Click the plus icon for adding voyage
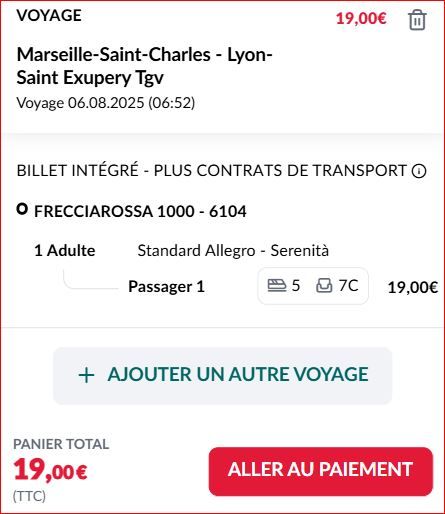The height and width of the screenshot is (514, 445). pyautogui.click(x=87, y=375)
